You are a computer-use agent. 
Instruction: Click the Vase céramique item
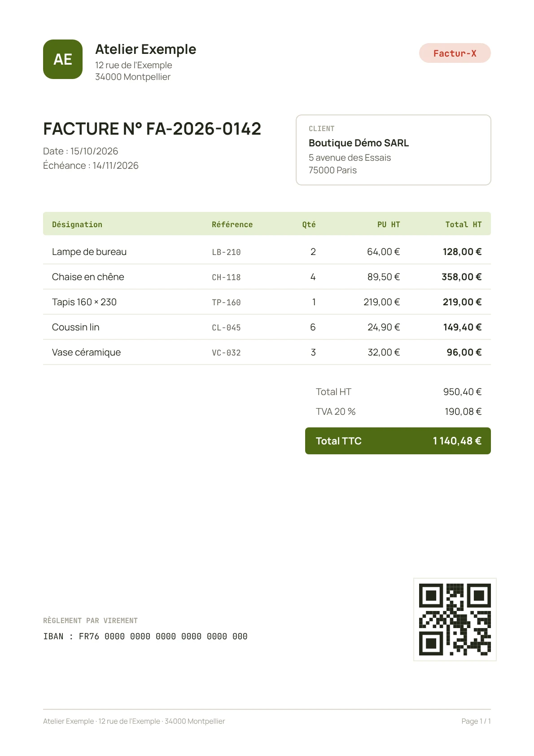(x=86, y=352)
